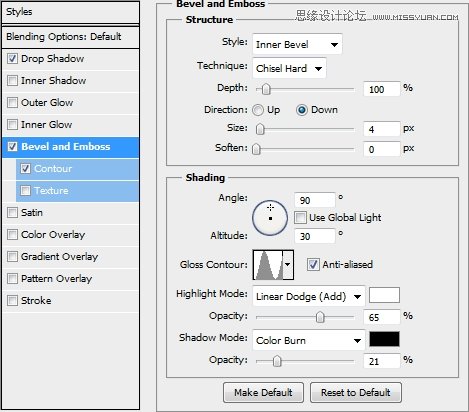
Task: Select the Satin style row
Action: [x=70, y=213]
